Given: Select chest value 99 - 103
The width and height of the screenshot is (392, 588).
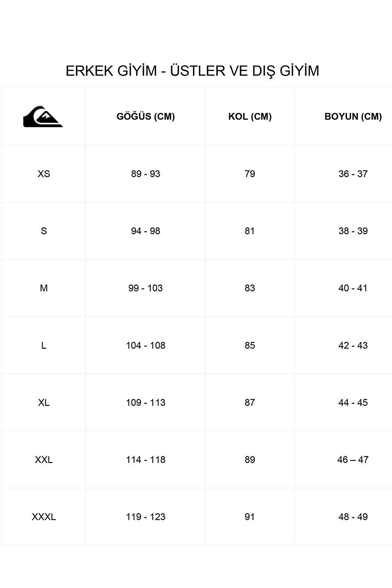Looking at the screenshot, I should tap(146, 288).
